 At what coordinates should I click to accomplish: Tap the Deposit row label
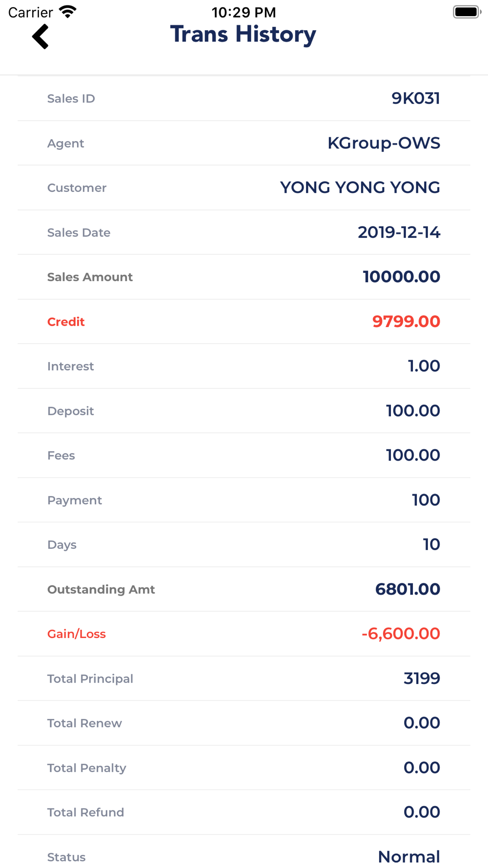[70, 411]
